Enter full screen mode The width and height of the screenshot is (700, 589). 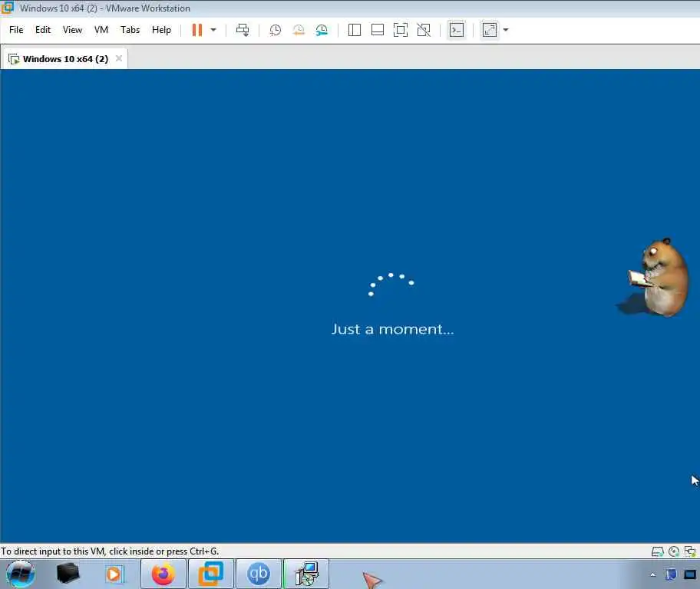pyautogui.click(x=401, y=30)
